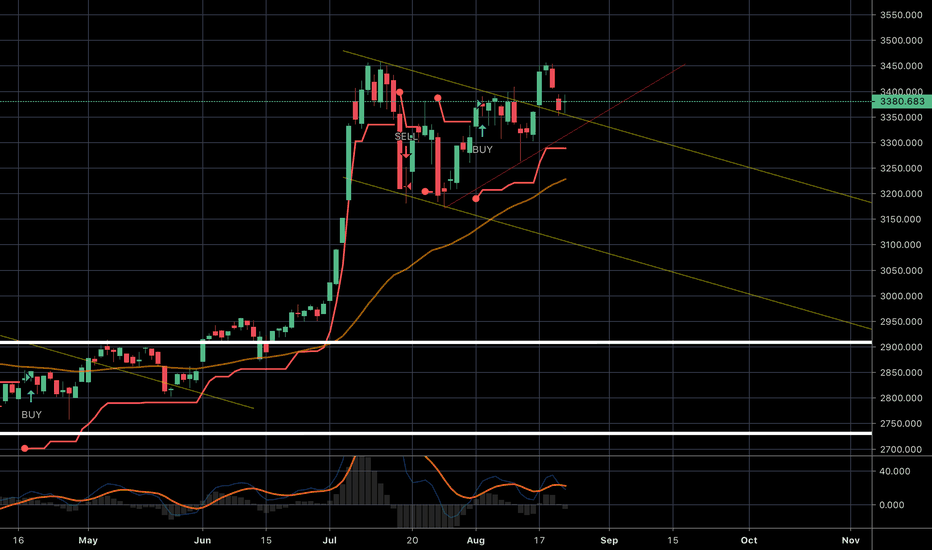Viewport: 932px width, 550px height.
Task: Click the 16 date label on time axis
Action: 18,540
